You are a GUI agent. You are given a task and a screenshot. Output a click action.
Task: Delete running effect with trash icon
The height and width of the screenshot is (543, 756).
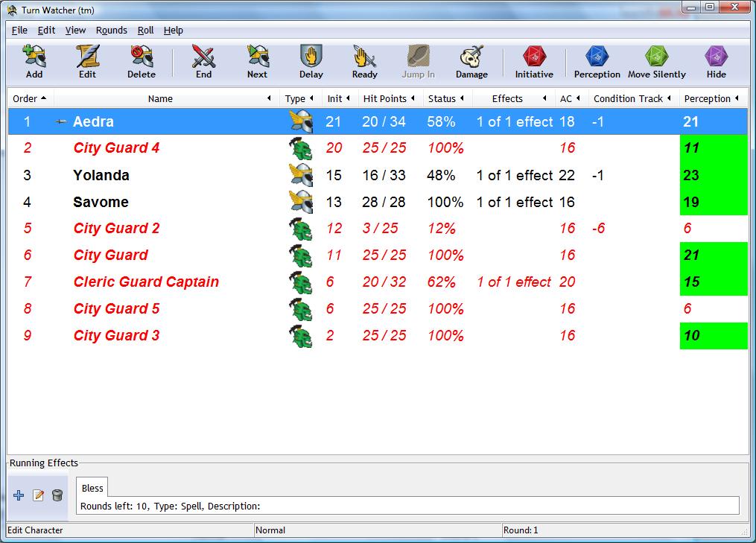pyautogui.click(x=57, y=495)
